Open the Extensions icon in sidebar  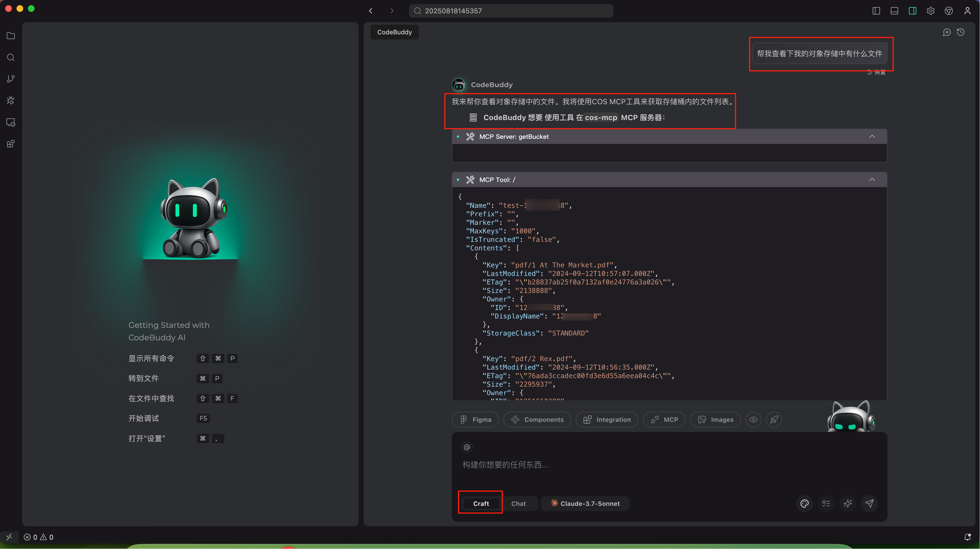(11, 144)
